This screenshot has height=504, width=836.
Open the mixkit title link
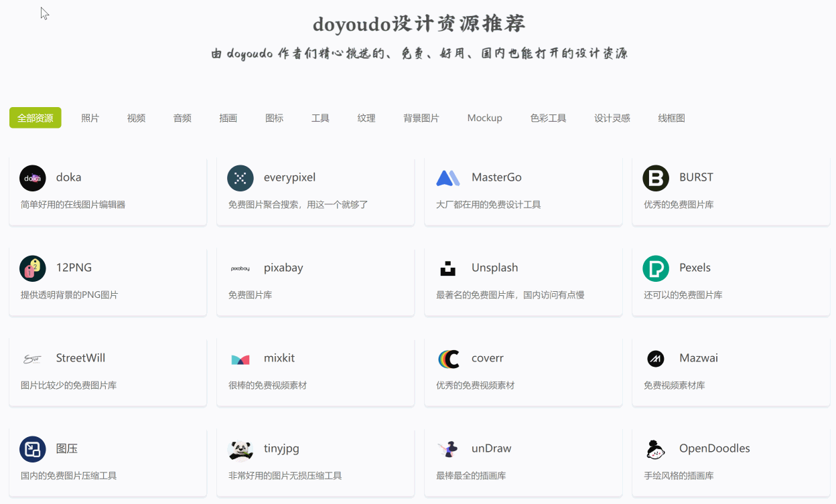(279, 358)
